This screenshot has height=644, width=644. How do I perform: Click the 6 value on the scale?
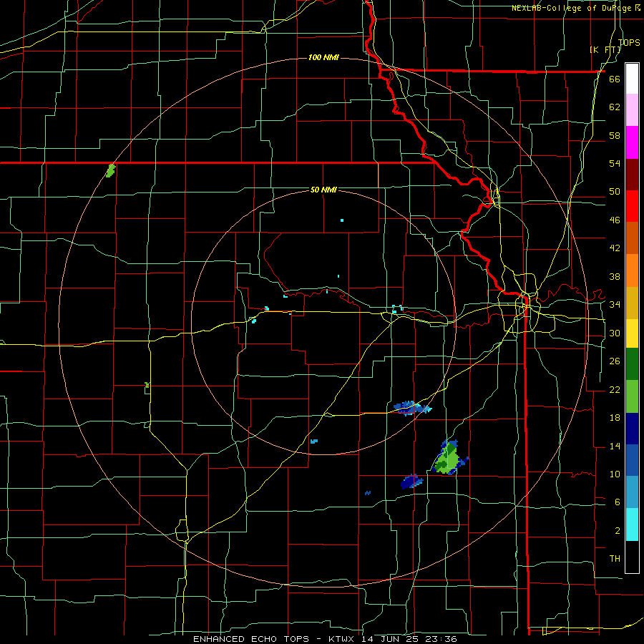click(x=617, y=502)
